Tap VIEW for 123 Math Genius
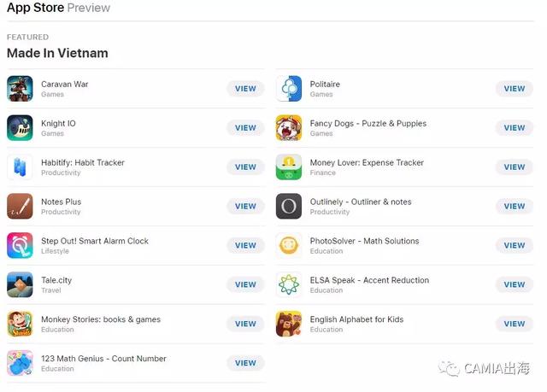547x392 pixels. pyautogui.click(x=245, y=363)
